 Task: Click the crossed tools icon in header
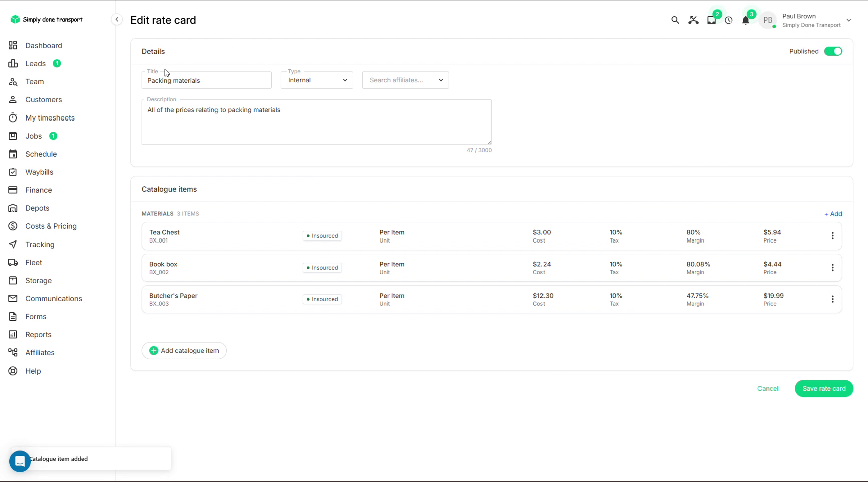(693, 20)
